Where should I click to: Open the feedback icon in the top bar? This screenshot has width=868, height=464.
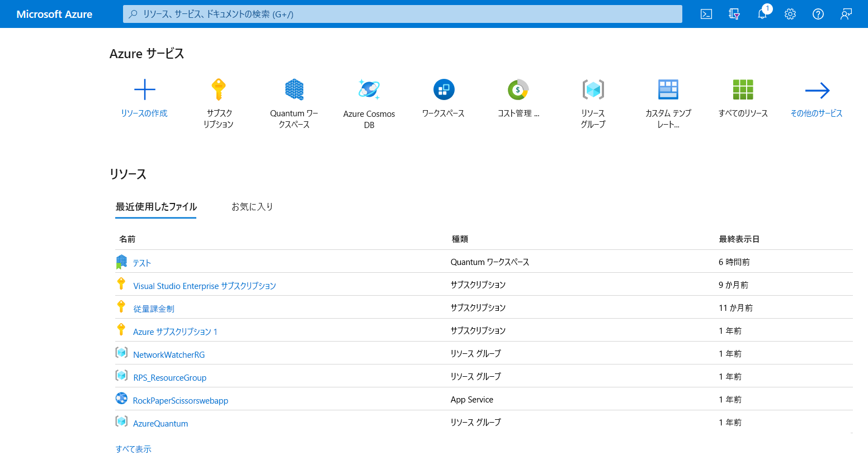[846, 14]
